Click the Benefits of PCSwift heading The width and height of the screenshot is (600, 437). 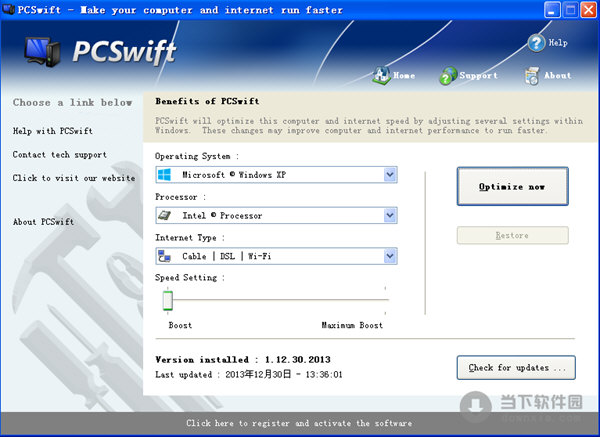coord(207,101)
